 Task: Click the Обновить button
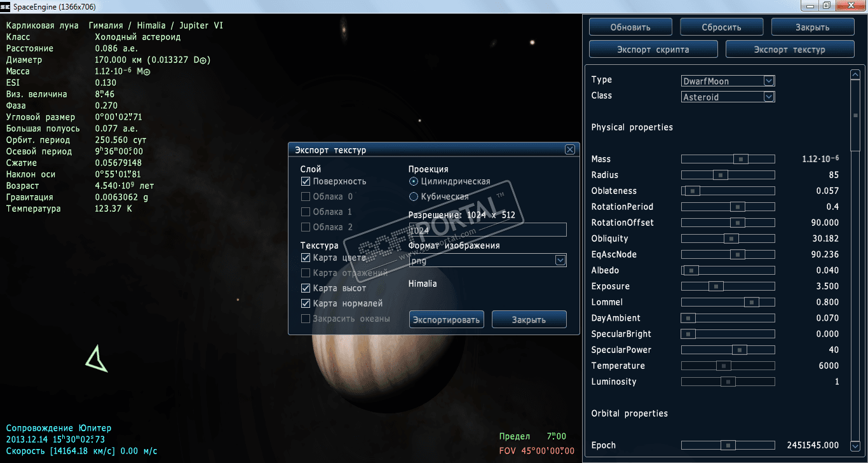point(630,27)
